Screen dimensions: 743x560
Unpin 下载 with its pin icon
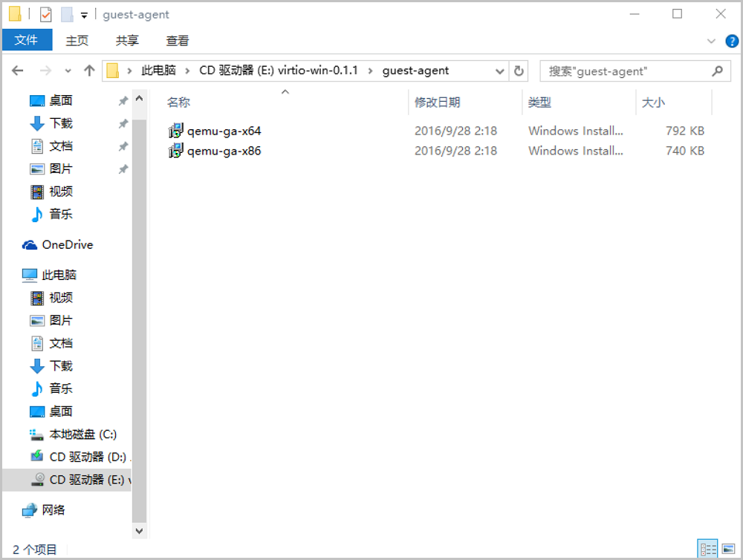pyautogui.click(x=123, y=123)
